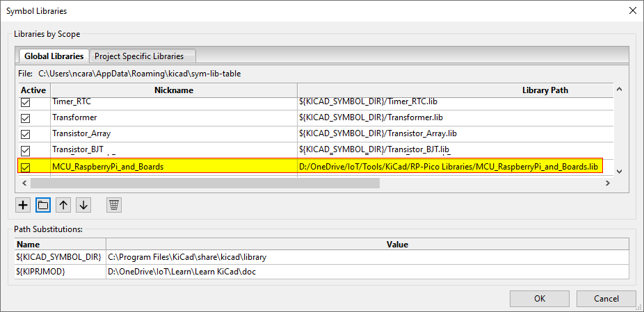This screenshot has height=312, width=644.
Task: Uncheck the Timer_RTC active checkbox
Action: 26,102
